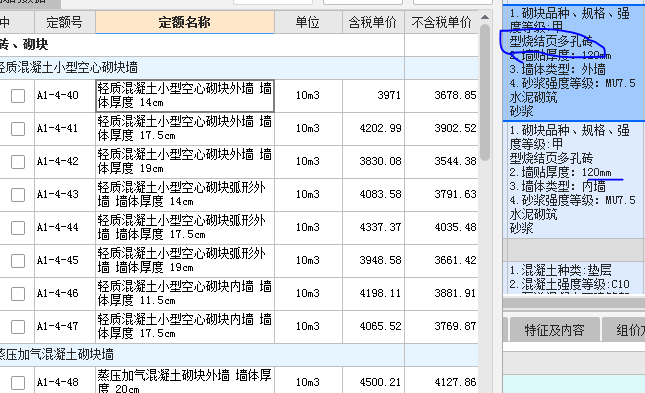Check the box for quota A1-4-41
The width and height of the screenshot is (645, 393).
click(18, 129)
